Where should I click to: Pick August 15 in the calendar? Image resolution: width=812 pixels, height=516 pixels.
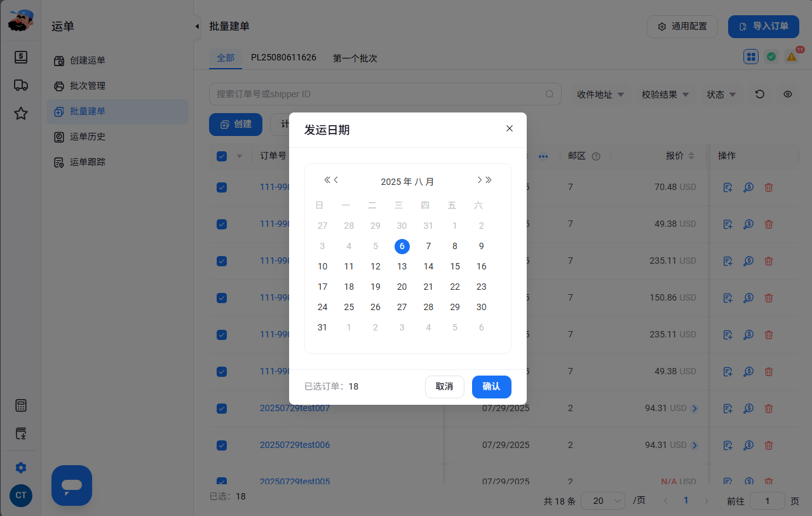pyautogui.click(x=455, y=266)
